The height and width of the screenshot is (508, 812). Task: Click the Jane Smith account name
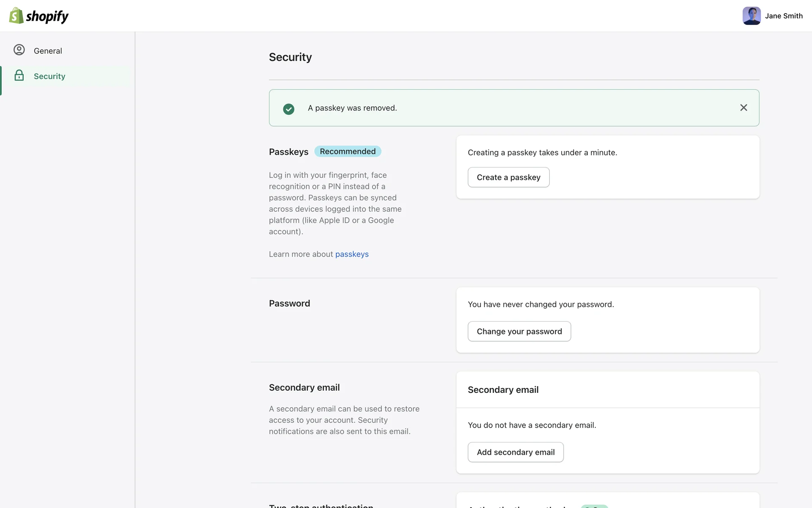783,16
